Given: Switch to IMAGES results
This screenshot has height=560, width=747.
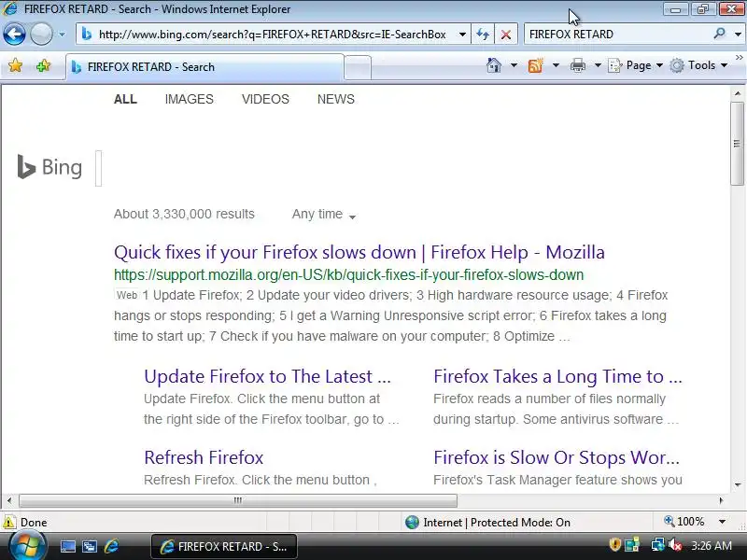Looking at the screenshot, I should (190, 99).
